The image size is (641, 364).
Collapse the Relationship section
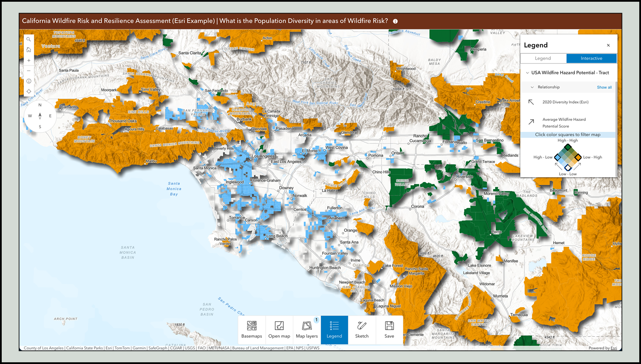pyautogui.click(x=533, y=87)
